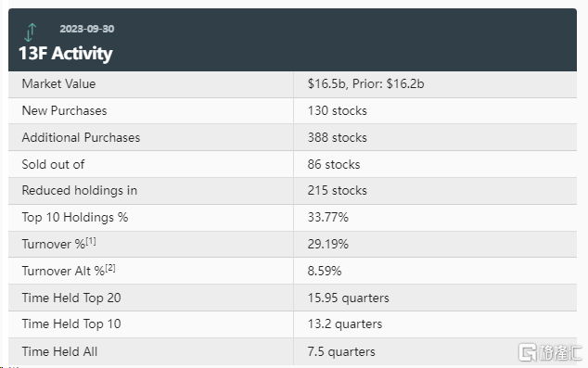Click the 86 stocks value

coord(334,164)
